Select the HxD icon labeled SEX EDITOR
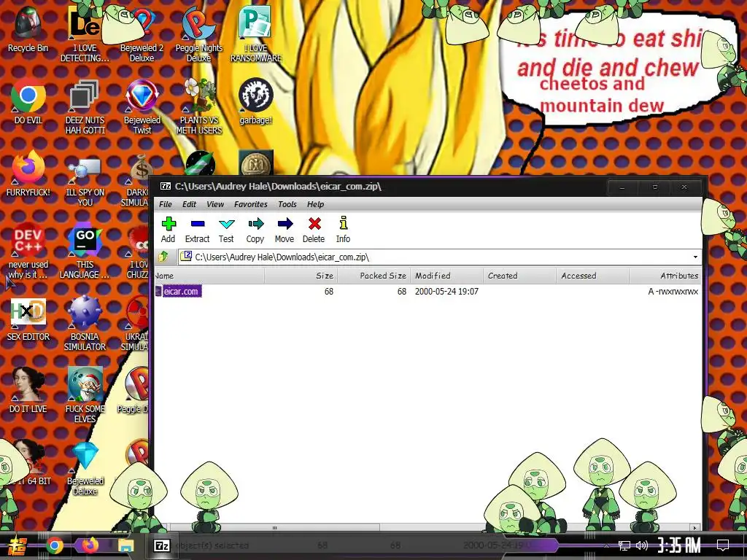The width and height of the screenshot is (747, 560). 28,319
